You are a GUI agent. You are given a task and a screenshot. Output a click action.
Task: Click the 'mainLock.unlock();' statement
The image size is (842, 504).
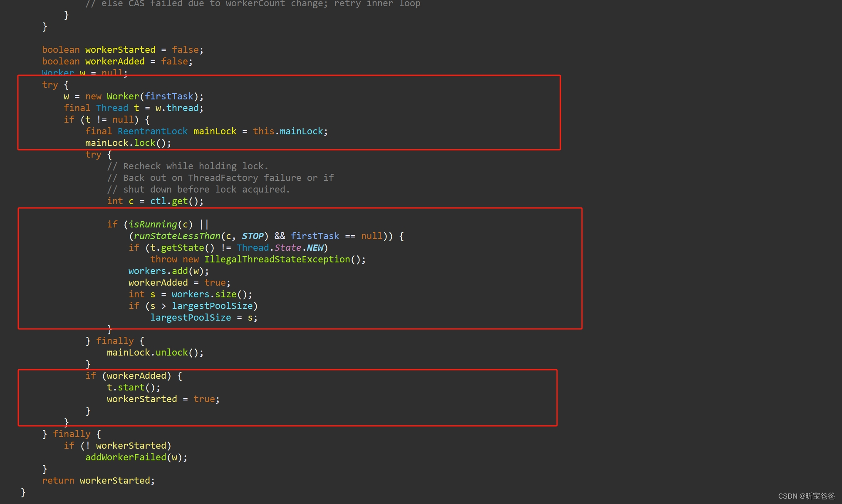pos(155,353)
